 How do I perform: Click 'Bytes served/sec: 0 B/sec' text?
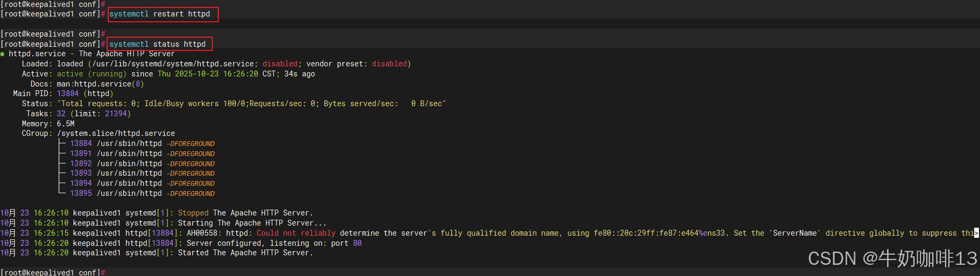pos(383,103)
